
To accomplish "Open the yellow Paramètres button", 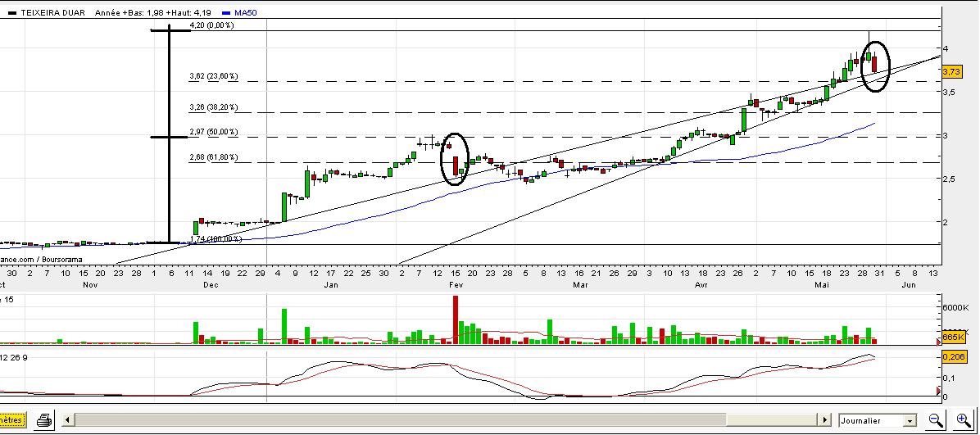I will coord(11,420).
